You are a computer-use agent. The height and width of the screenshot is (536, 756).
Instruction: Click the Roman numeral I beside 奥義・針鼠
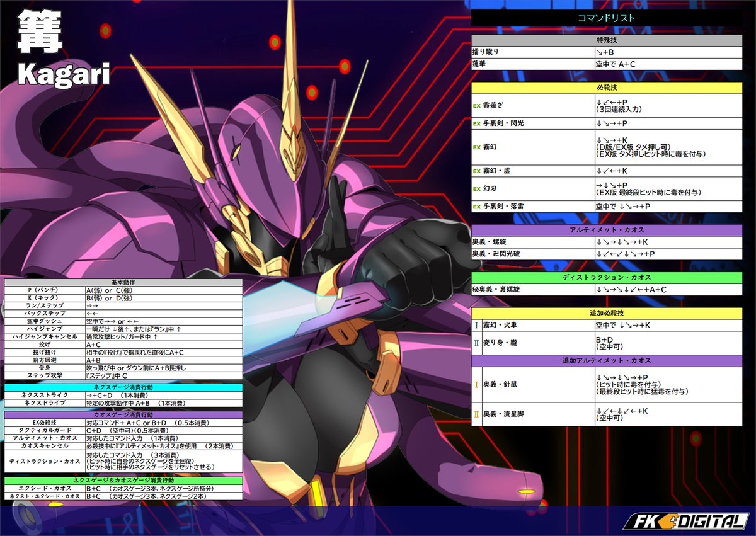pyautogui.click(x=476, y=384)
